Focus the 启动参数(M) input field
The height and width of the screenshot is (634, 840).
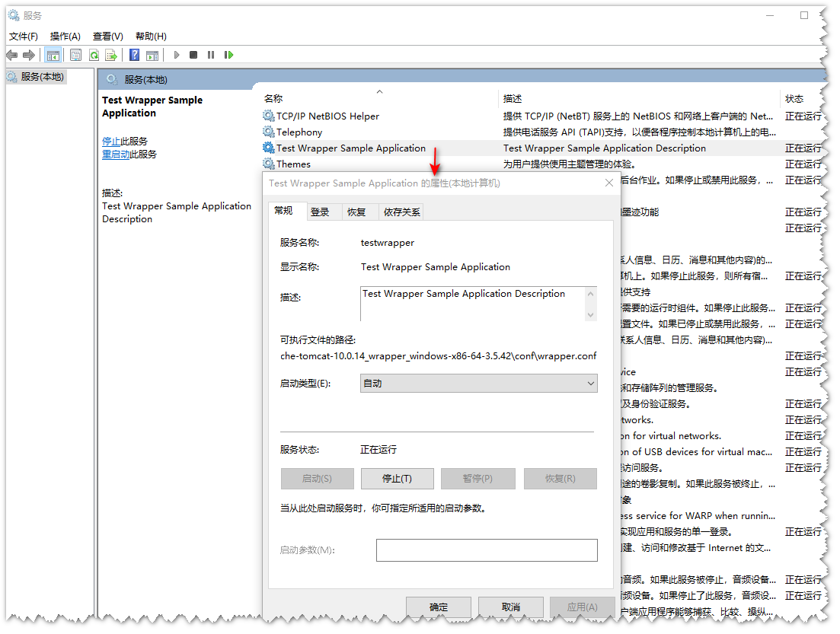coord(487,550)
